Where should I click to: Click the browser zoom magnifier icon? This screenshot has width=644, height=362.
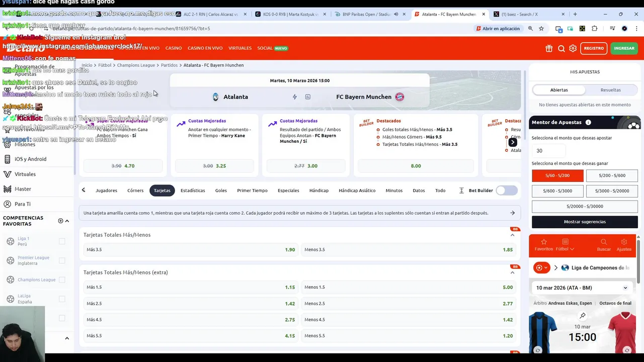[530, 29]
